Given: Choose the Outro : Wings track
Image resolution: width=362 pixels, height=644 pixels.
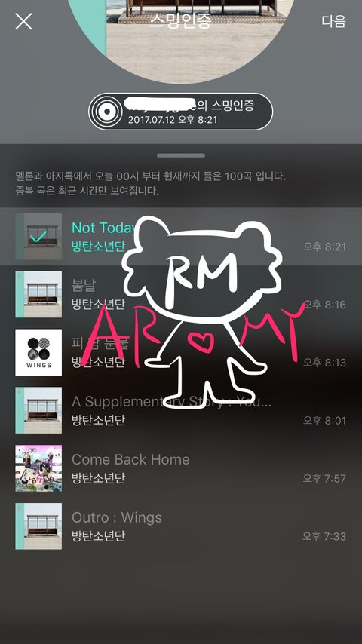Looking at the screenshot, I should pos(181,526).
